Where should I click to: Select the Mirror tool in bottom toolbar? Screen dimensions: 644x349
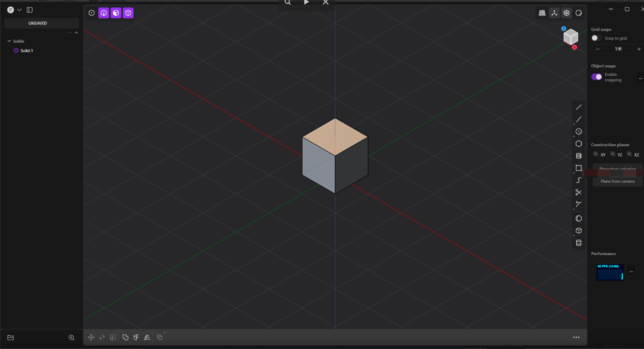147,337
